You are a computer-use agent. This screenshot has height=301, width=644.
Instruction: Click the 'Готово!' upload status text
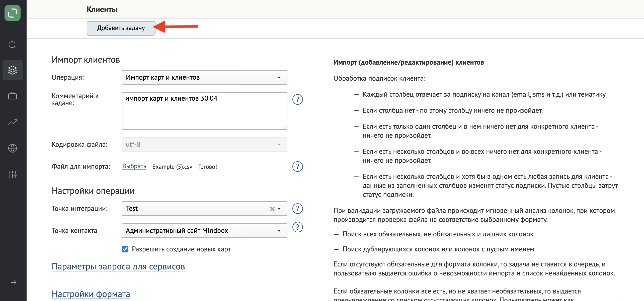208,167
